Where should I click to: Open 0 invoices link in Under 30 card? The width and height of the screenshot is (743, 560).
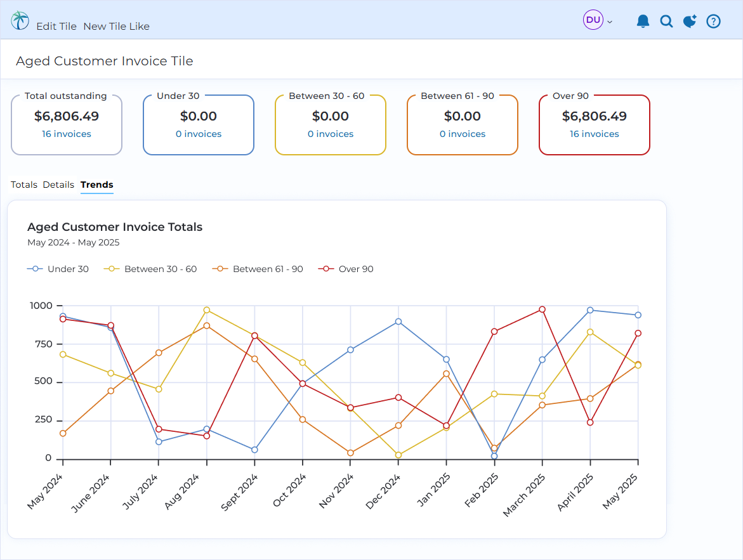coord(199,134)
